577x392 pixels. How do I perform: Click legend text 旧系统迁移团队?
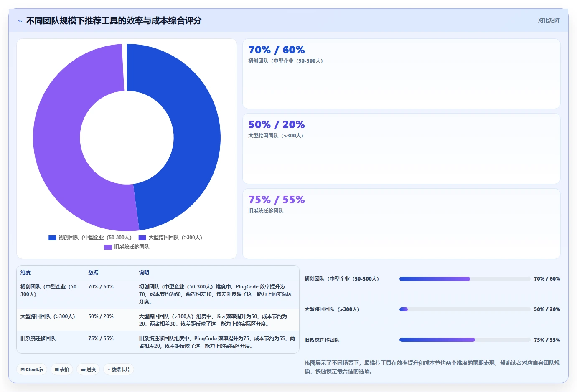[132, 247]
